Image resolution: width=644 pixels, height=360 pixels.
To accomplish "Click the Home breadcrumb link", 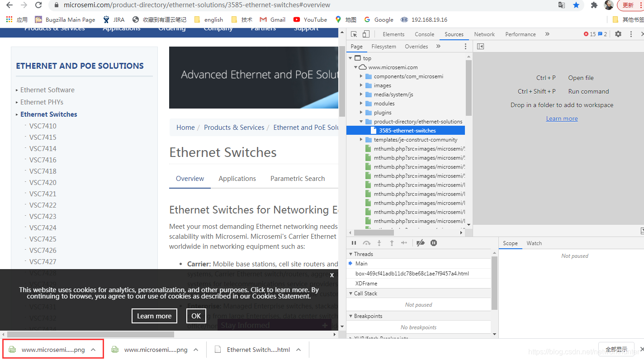I will tap(185, 128).
